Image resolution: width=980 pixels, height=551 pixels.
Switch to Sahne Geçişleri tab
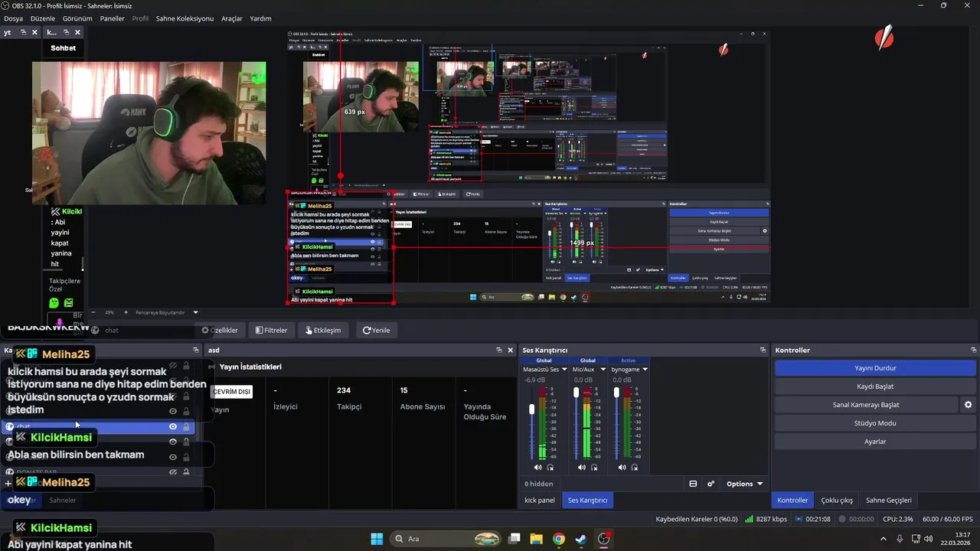click(889, 500)
